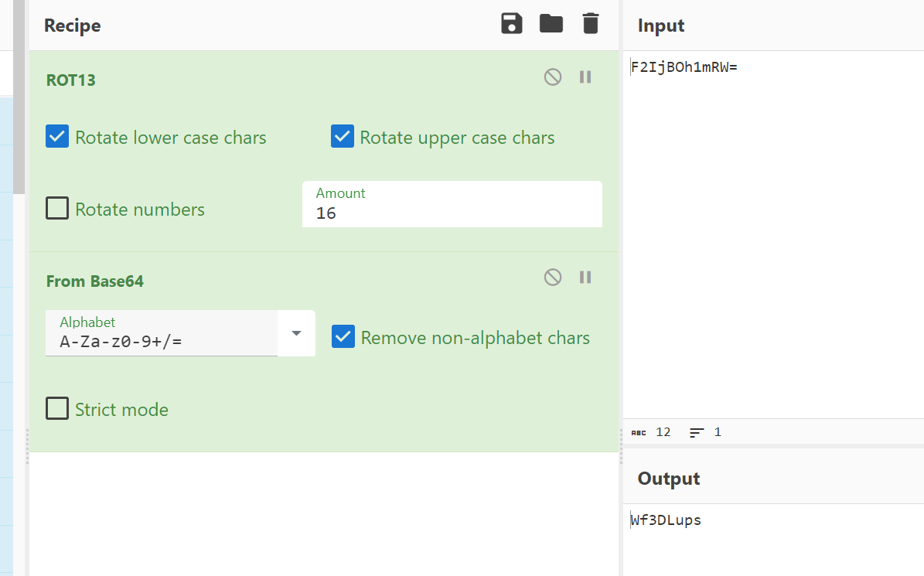The height and width of the screenshot is (576, 924).
Task: Uncheck Rotate upper case chars
Action: coord(343,137)
